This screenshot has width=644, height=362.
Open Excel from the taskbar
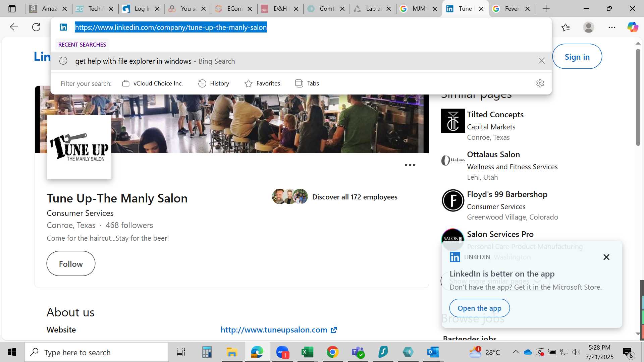(x=307, y=352)
